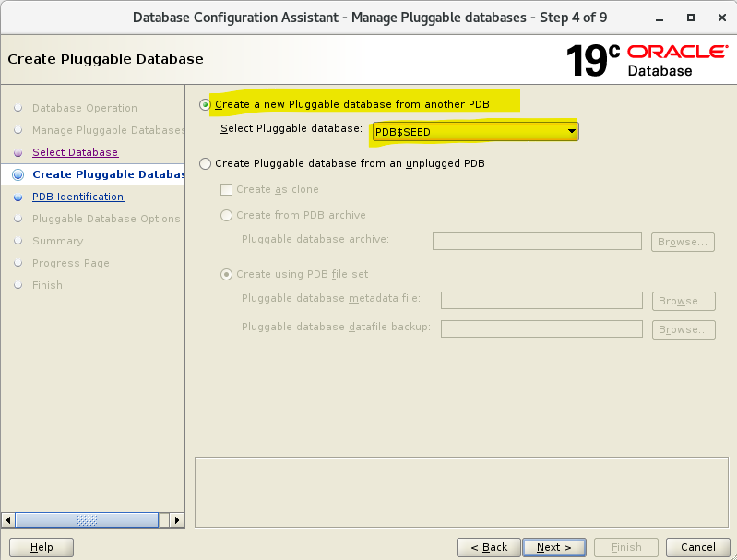Click the Pluggable database datafile backup field

pos(541,329)
